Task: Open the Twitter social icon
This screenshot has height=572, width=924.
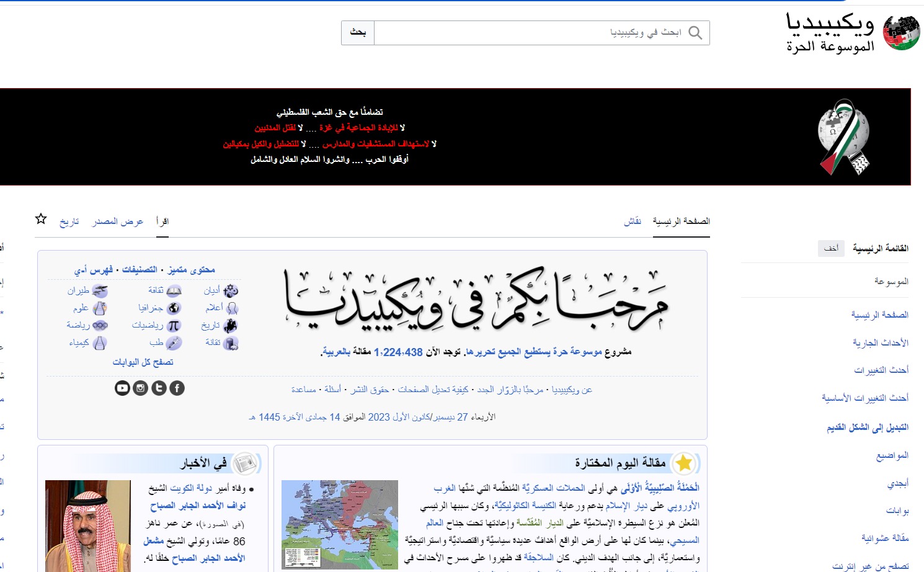Action: [x=159, y=388]
